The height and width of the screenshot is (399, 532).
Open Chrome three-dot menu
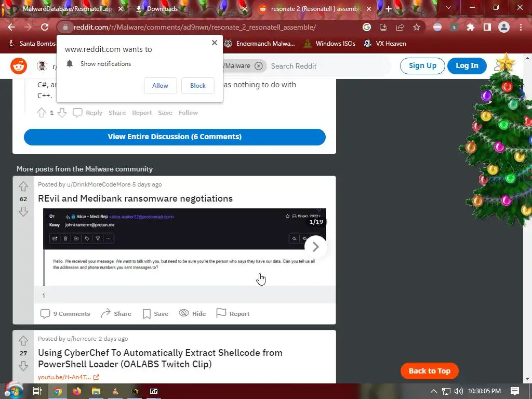[x=521, y=27]
